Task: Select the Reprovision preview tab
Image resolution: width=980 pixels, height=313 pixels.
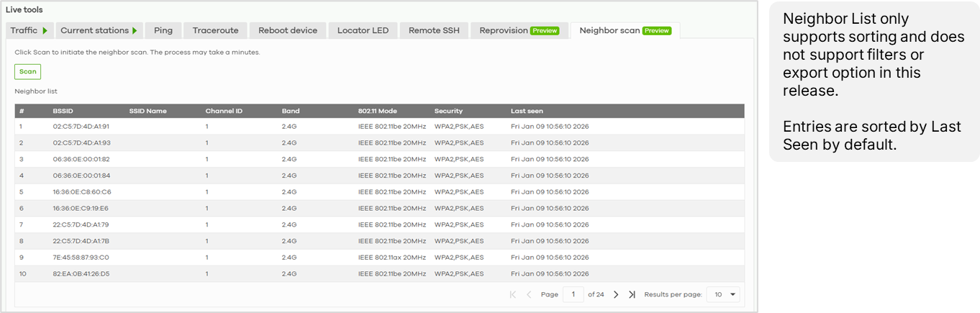Action: point(519,30)
